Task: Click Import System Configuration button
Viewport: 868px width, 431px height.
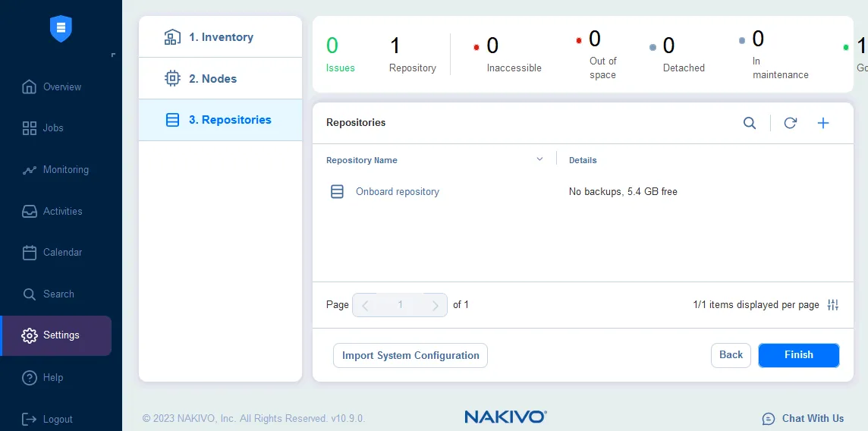Action: click(410, 355)
